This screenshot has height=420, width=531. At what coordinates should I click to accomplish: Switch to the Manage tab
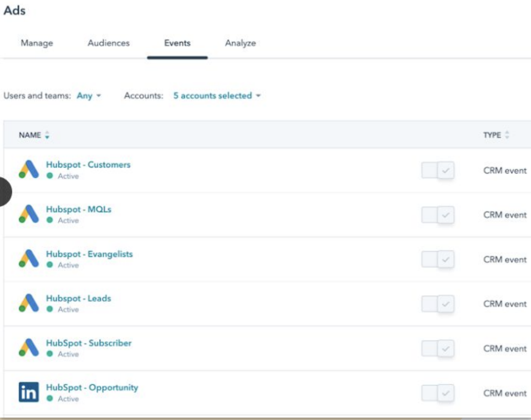pyautogui.click(x=37, y=43)
